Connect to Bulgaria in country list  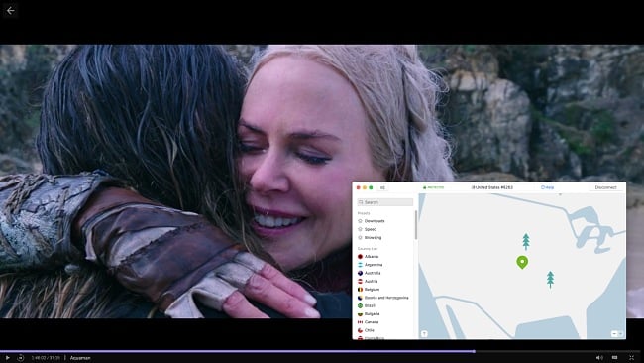pos(372,314)
